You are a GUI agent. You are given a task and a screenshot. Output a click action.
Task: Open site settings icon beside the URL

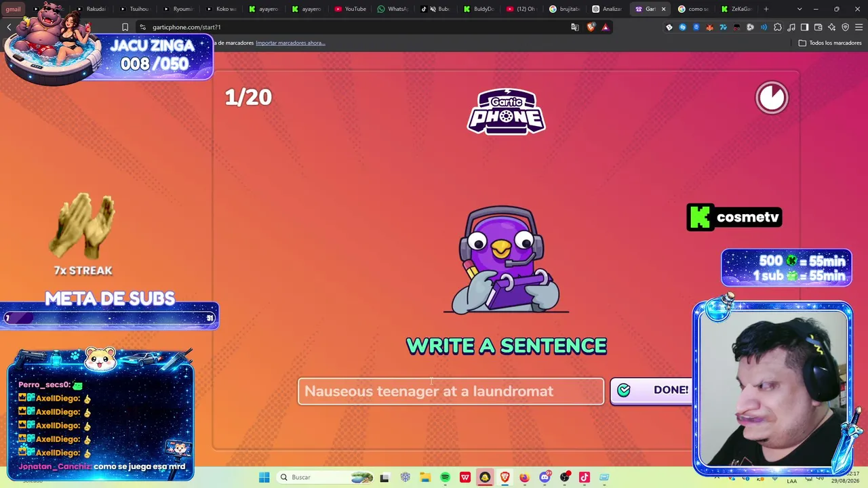coord(142,27)
